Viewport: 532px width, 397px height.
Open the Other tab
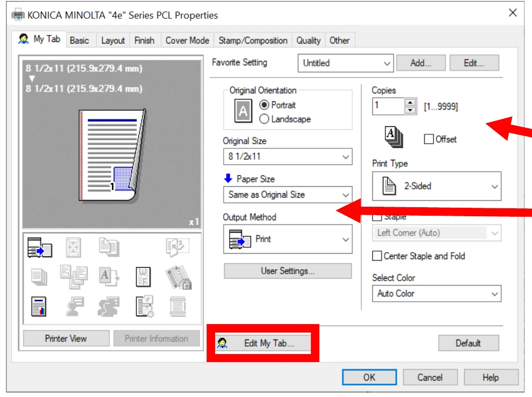pos(340,41)
